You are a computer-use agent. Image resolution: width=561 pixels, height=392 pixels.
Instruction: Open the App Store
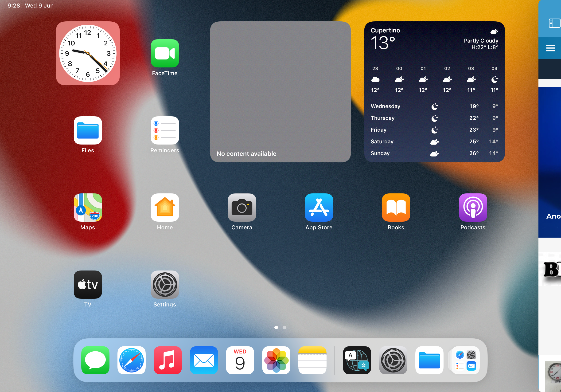point(319,208)
